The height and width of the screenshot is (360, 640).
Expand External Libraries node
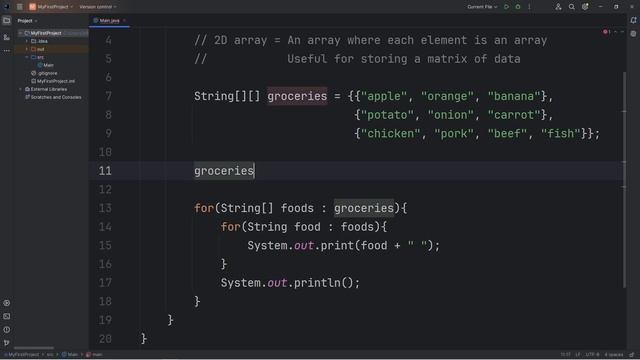[20, 89]
